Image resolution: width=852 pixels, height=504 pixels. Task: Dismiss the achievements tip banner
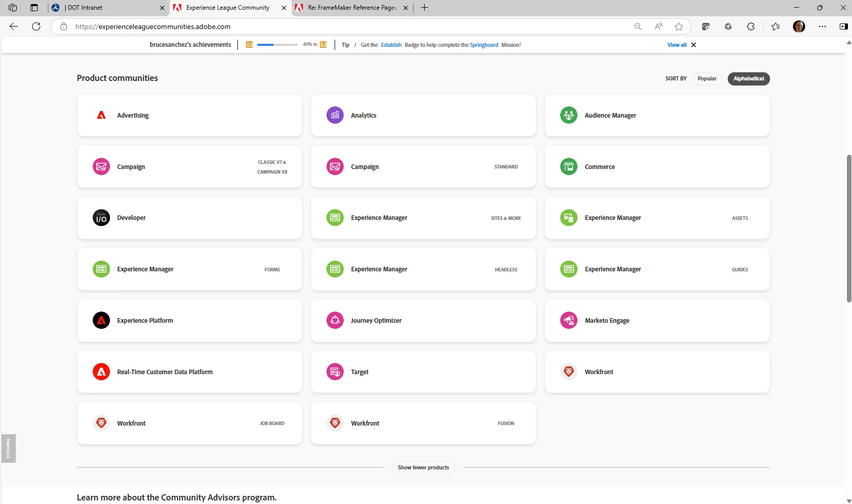pyautogui.click(x=694, y=45)
